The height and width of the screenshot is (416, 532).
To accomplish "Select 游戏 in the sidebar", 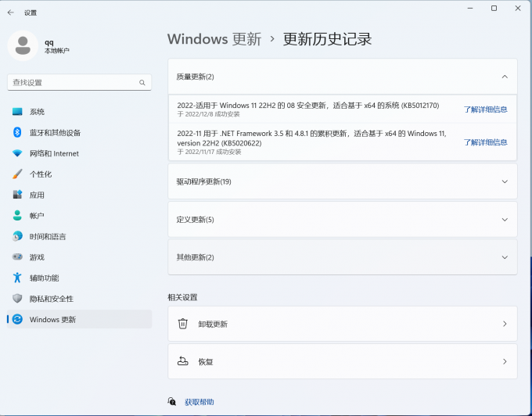I will [79, 256].
